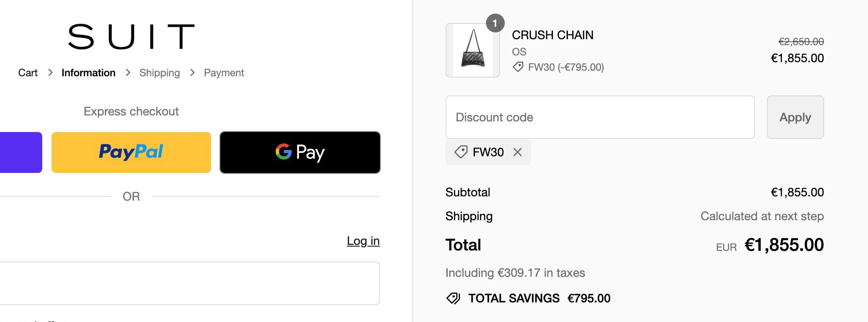Screen dimensions: 868x322
Task: Choose the purple Shop Pay button
Action: pos(20,152)
